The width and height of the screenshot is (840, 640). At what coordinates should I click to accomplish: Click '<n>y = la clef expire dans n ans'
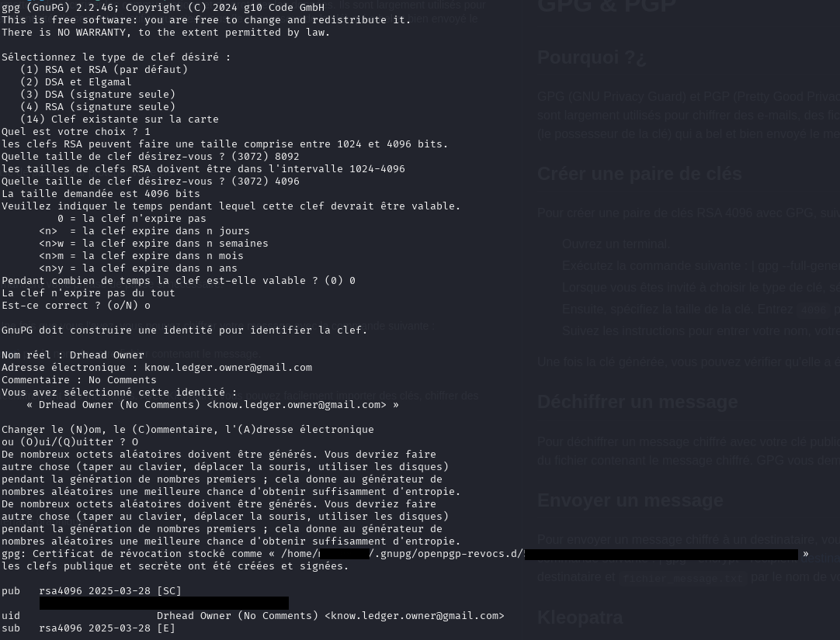[x=137, y=268]
